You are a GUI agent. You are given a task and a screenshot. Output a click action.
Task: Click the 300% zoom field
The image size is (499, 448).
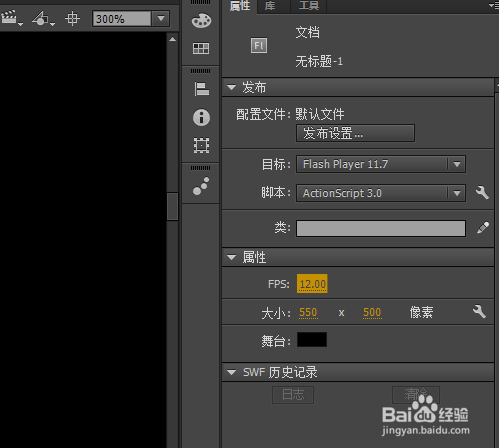coord(121,19)
